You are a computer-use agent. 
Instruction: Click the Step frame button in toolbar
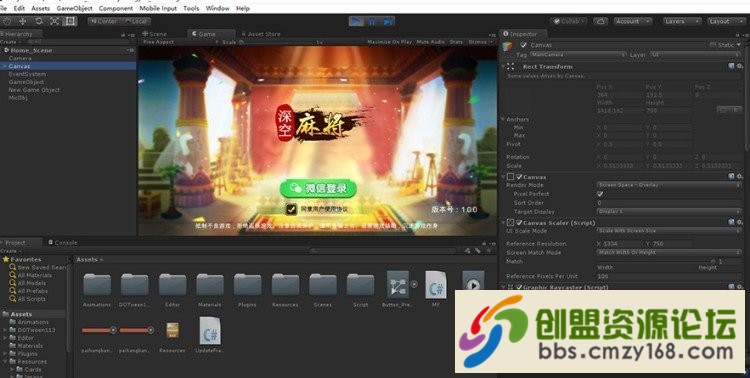tap(388, 21)
